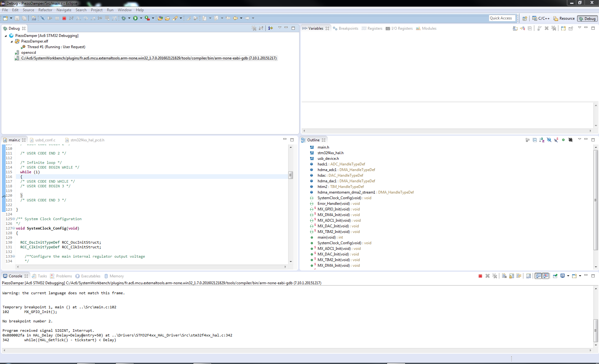
Task: Select the Resource perspective button
Action: click(x=564, y=18)
